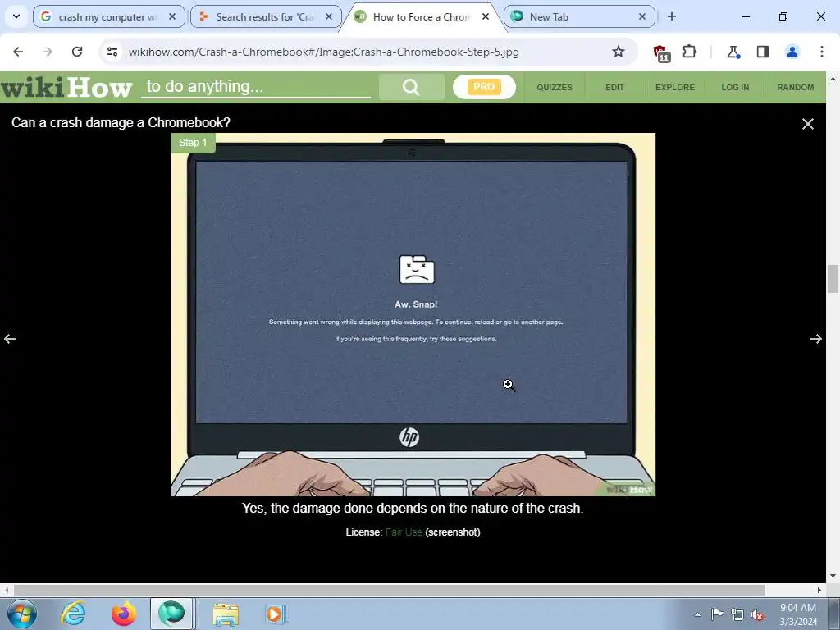Click the address bar URL
The image size is (840, 630).
323,52
